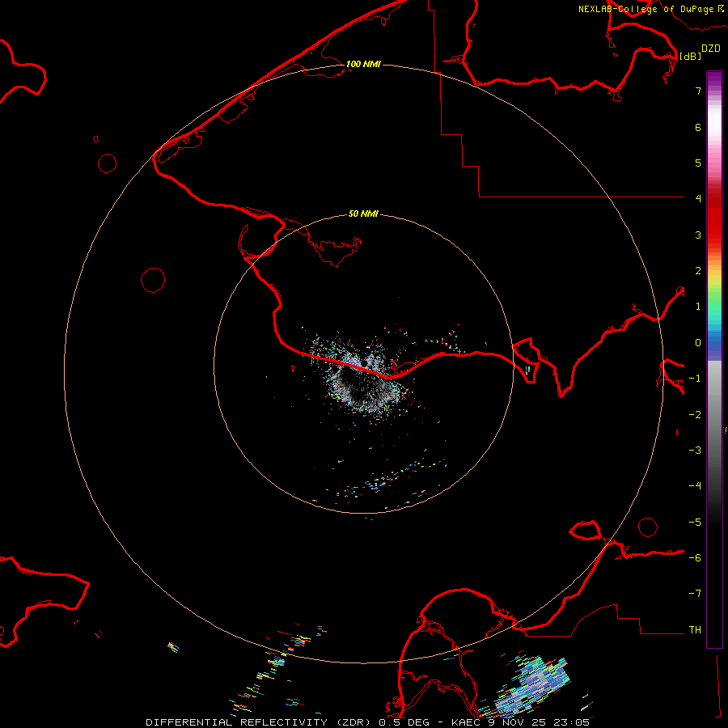Viewport: 728px width, 728px height.
Task: Click the 'TH' threshold label on scale
Action: (x=695, y=630)
